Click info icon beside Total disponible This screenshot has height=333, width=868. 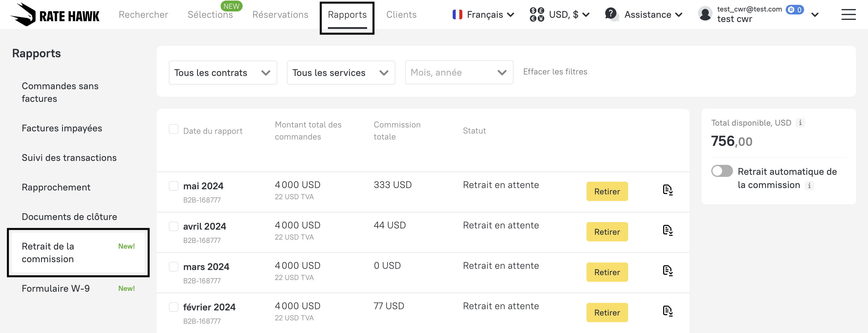pos(800,123)
